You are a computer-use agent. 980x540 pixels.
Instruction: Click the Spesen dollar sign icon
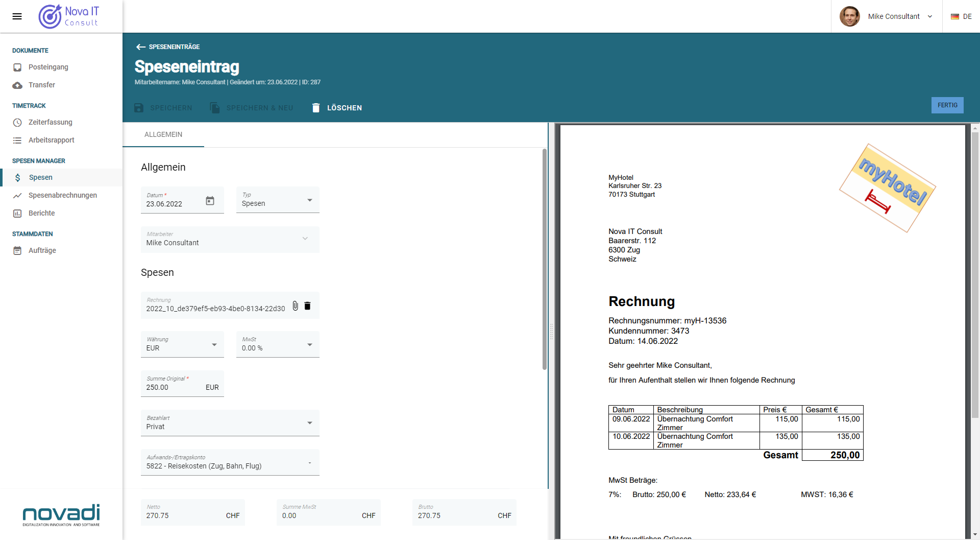tap(18, 178)
